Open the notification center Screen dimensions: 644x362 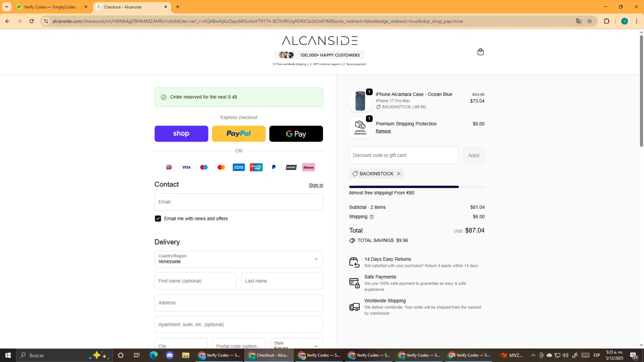(634, 356)
